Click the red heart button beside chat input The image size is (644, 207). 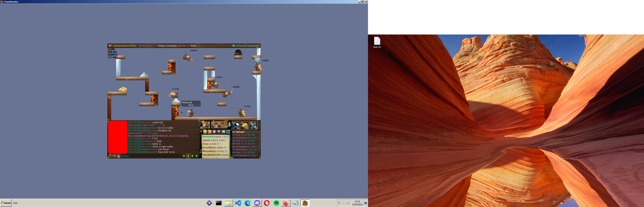coord(110,156)
